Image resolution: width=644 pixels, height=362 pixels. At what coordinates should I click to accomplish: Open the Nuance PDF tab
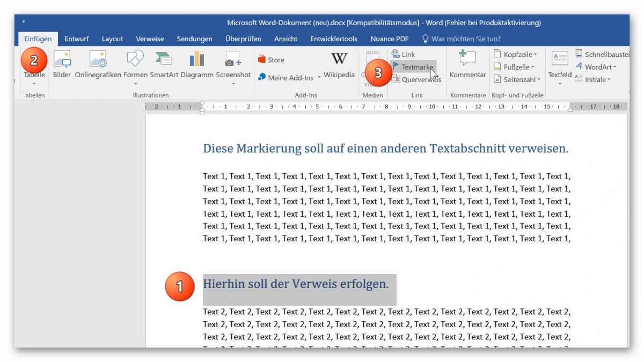coord(389,39)
